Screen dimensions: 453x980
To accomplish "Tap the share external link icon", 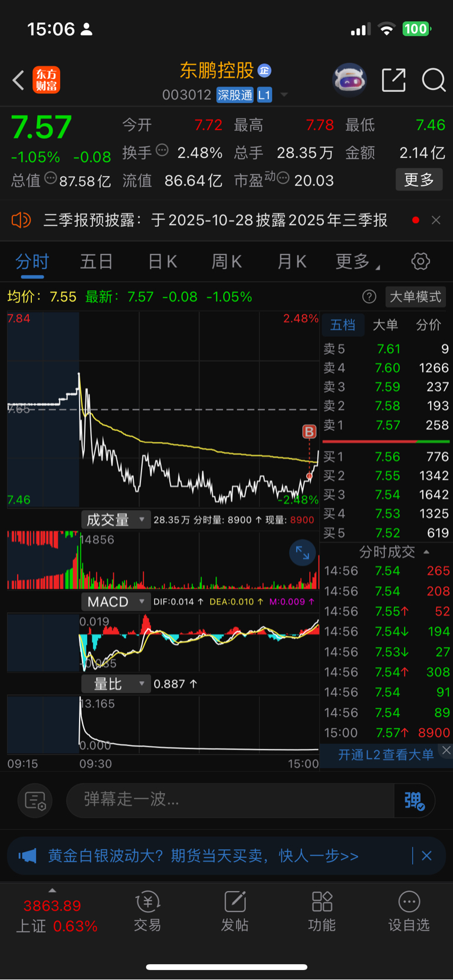I will point(393,80).
